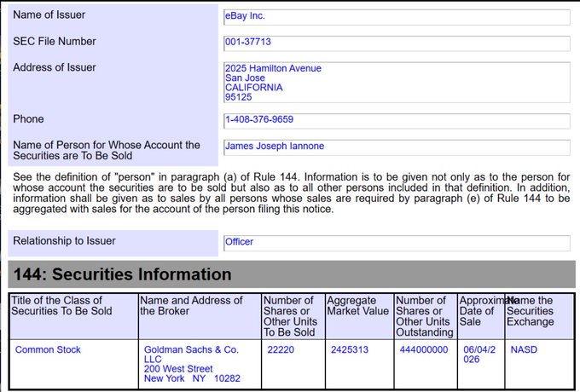Click the Rule 144 'person' definition paragraph
Screen dimensions: 580x392
point(292,193)
